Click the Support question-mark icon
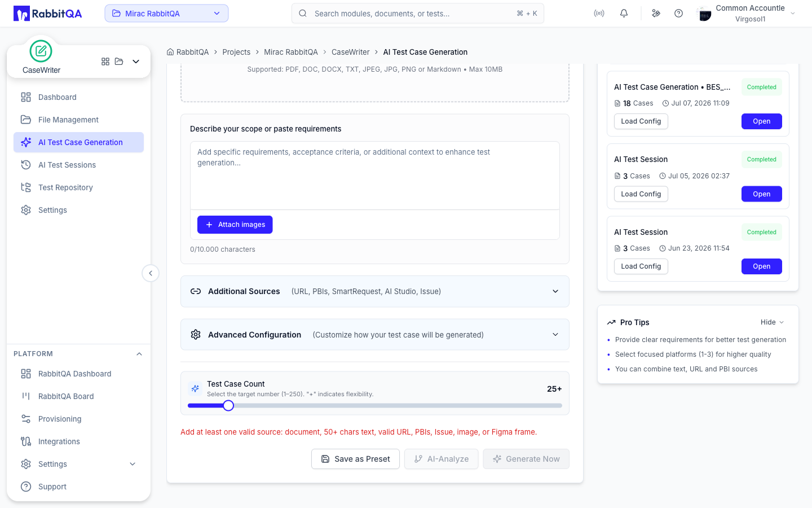This screenshot has height=508, width=812. [26, 487]
